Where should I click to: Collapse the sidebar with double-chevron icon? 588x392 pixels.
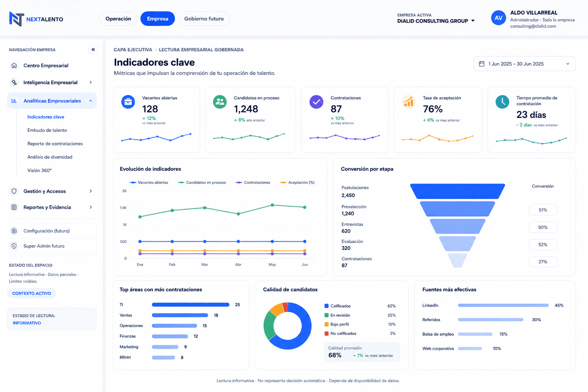93,49
